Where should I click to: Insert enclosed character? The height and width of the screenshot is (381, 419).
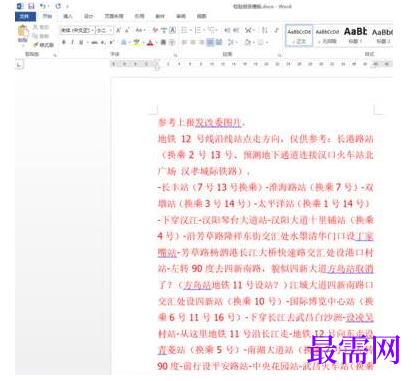coord(172,42)
